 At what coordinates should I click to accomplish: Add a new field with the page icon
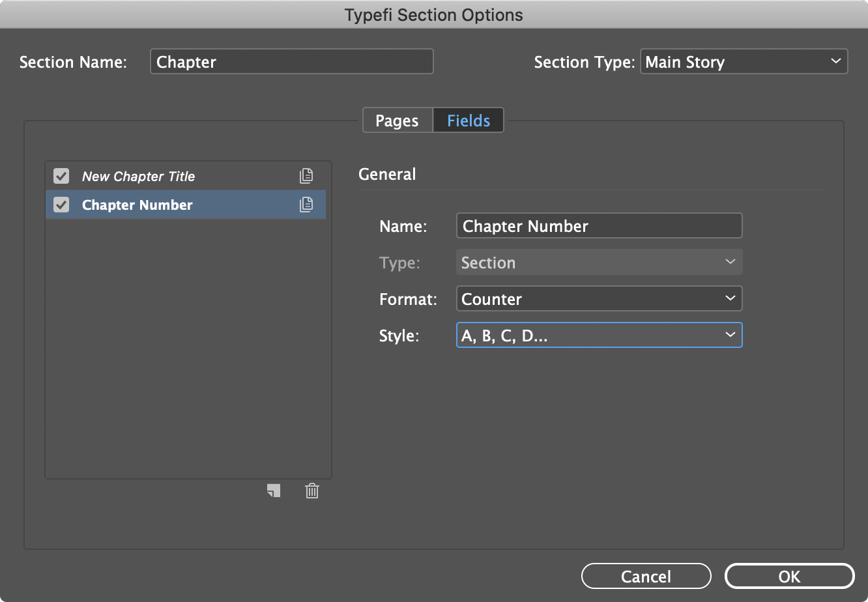tap(274, 491)
